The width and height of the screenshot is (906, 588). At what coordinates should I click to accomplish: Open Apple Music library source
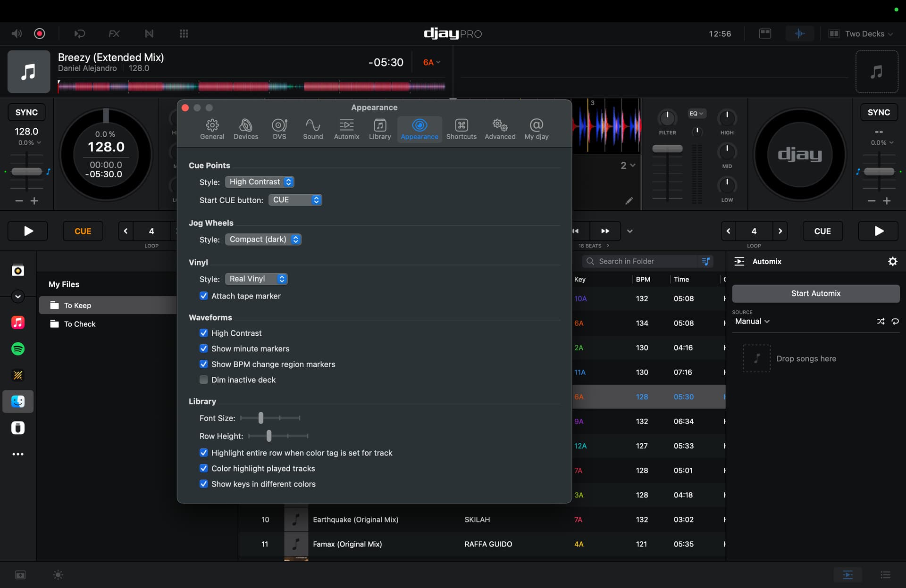(x=18, y=323)
